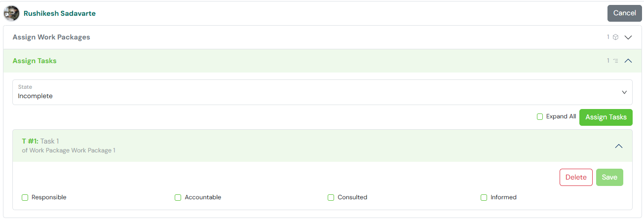Click the Cancel button
Viewport: 644px width, 219px height.
(x=625, y=13)
